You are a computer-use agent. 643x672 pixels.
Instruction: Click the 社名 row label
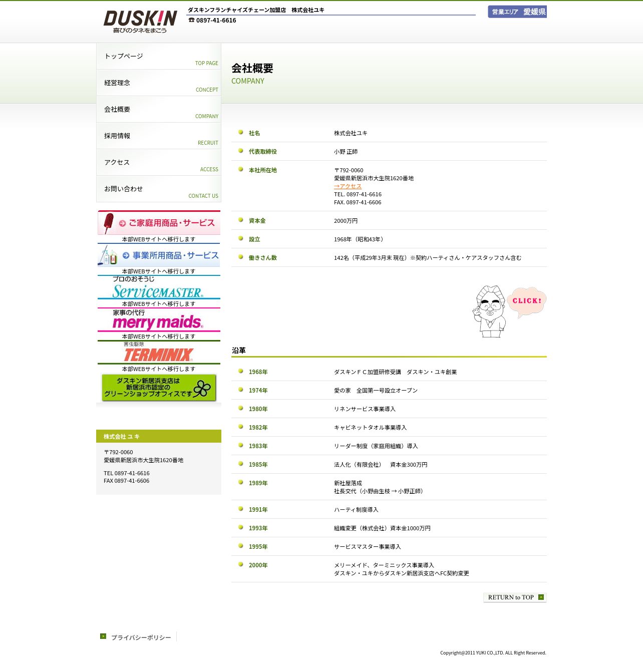coord(254,133)
